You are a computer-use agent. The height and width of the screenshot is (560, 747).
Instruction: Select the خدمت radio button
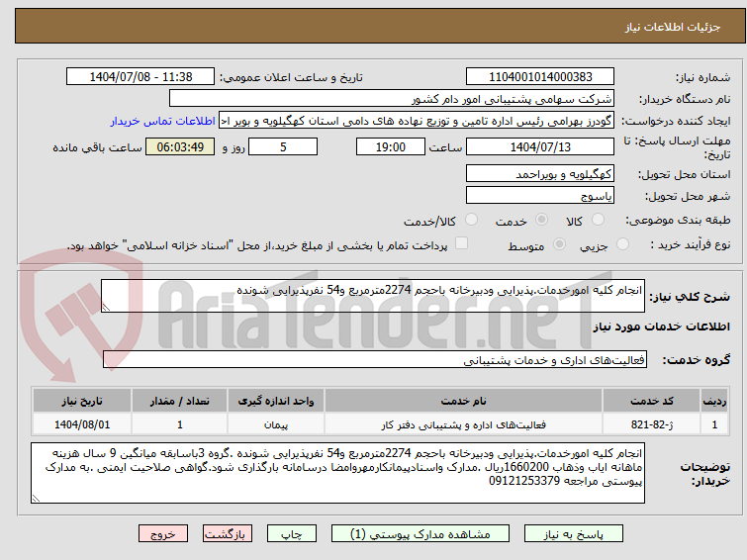coord(541,220)
